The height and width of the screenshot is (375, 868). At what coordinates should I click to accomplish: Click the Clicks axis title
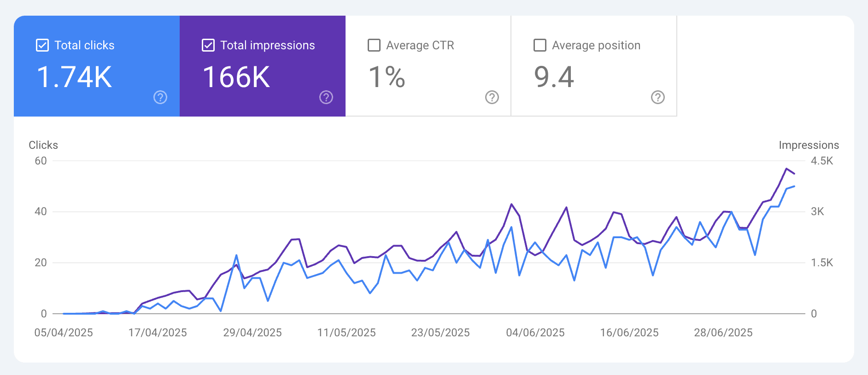(x=43, y=145)
